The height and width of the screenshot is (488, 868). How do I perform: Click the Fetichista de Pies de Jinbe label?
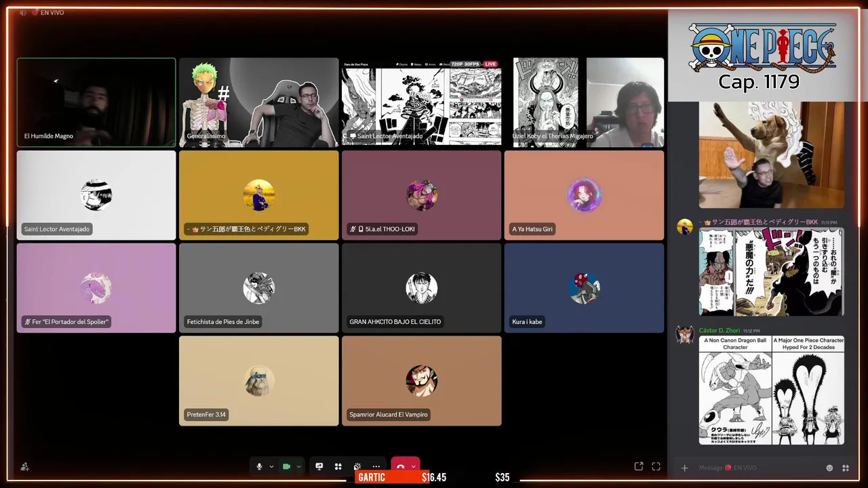[223, 322]
